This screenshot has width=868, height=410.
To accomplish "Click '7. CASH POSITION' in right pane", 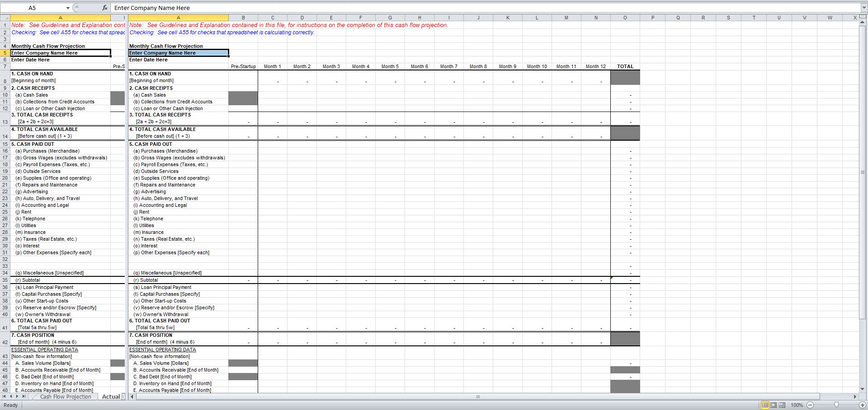I will coord(151,335).
